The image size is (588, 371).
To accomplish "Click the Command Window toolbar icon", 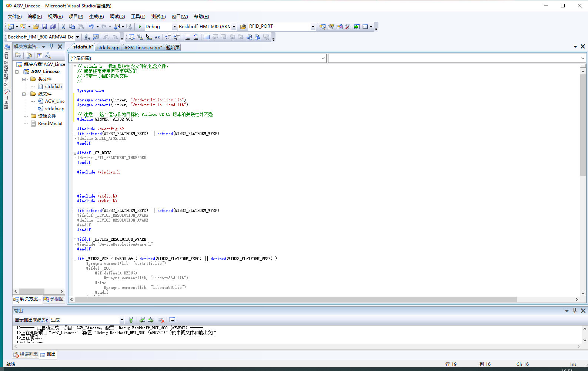I will coord(365,27).
